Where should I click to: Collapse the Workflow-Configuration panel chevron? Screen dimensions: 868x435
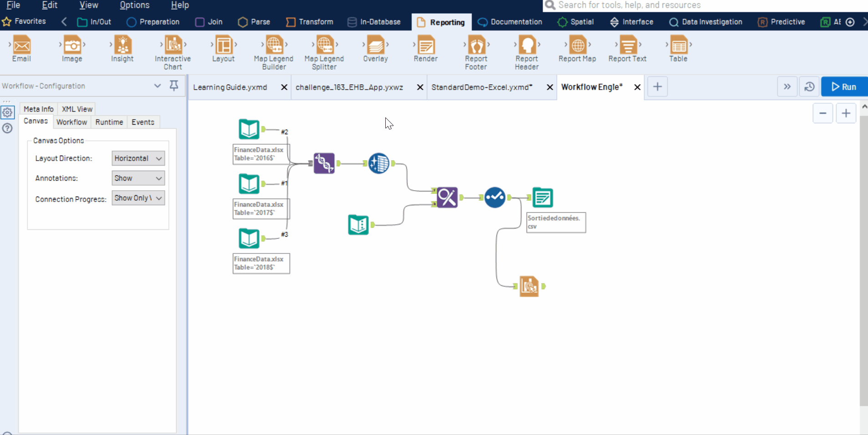[157, 86]
